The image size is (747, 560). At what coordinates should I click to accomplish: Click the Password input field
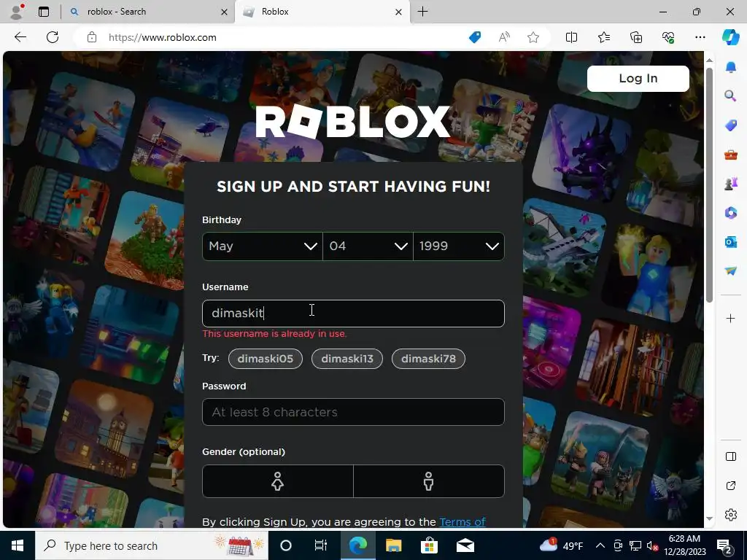tap(353, 412)
